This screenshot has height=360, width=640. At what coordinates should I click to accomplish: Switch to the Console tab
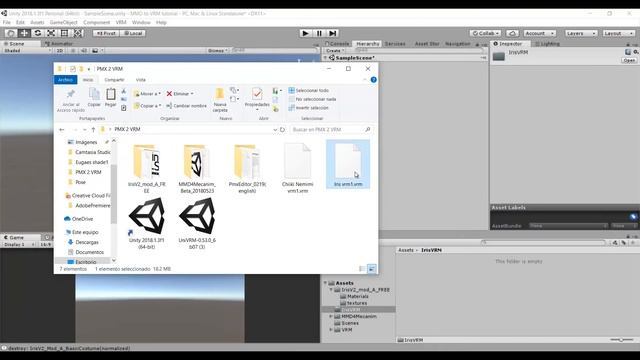(337, 44)
